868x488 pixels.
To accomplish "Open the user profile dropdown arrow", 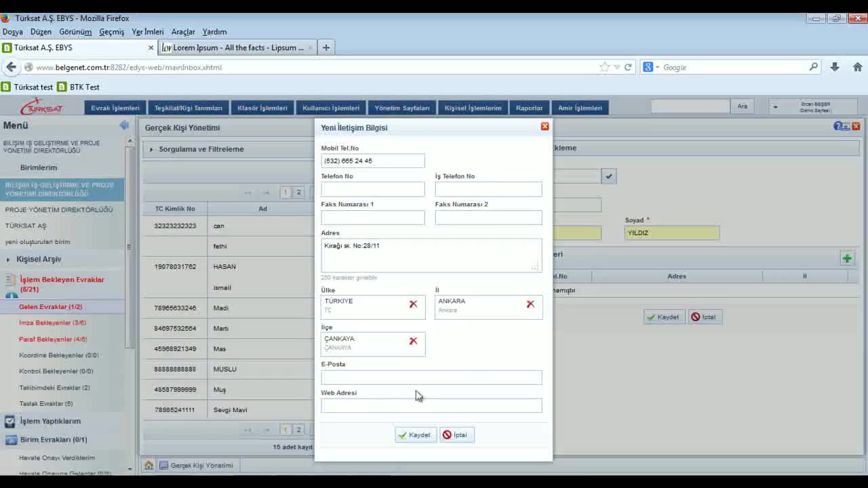I will [775, 107].
